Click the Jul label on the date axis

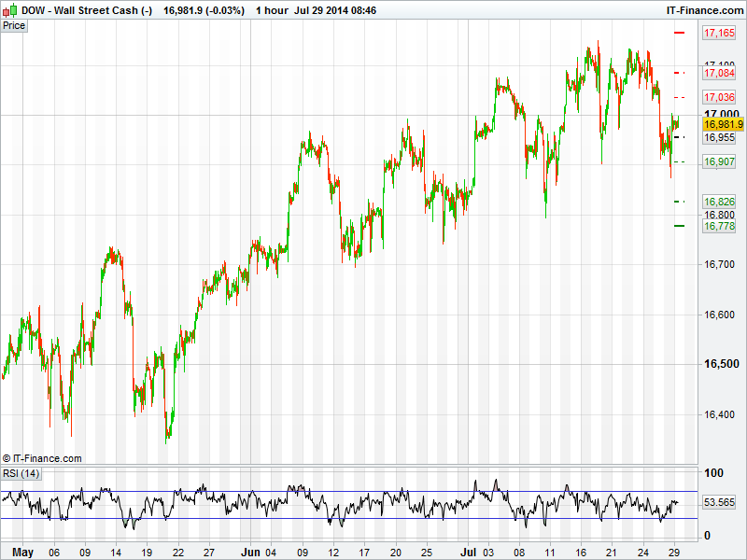(x=467, y=553)
